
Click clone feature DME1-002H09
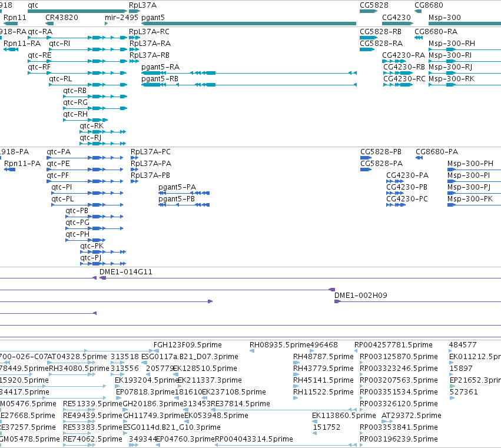[417, 301]
